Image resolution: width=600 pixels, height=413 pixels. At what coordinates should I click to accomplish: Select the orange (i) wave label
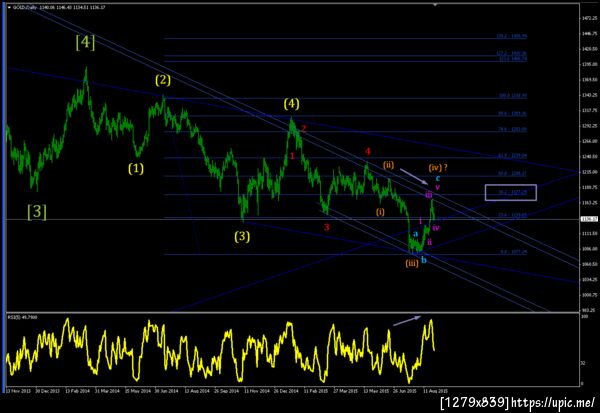pos(380,212)
